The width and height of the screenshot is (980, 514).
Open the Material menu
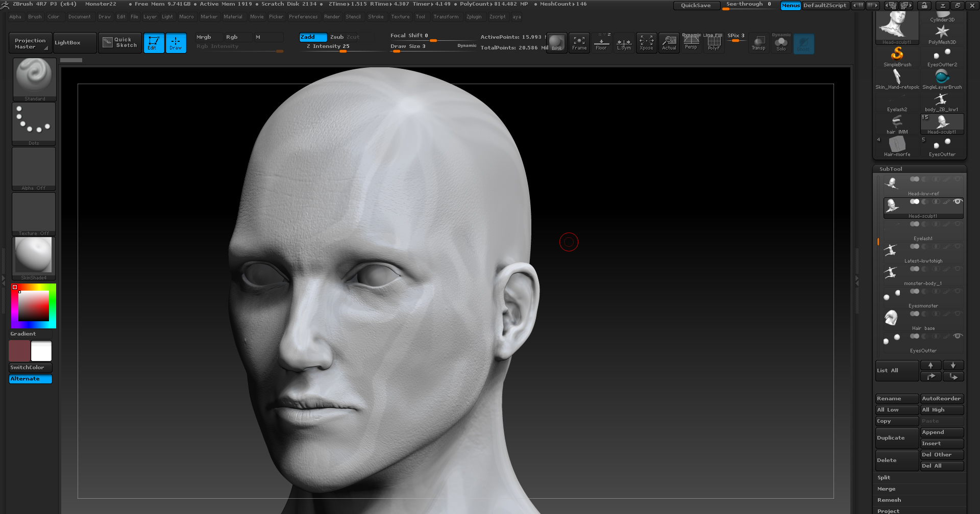[x=233, y=17]
